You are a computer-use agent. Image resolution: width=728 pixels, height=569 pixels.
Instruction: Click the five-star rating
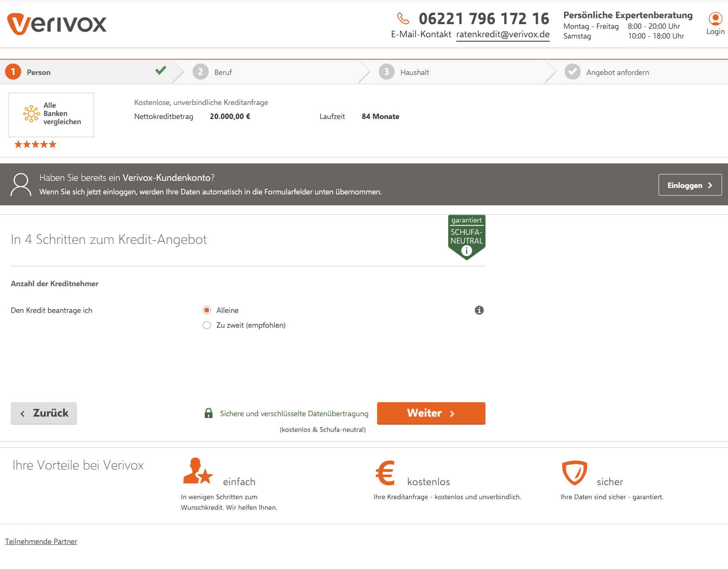36,145
